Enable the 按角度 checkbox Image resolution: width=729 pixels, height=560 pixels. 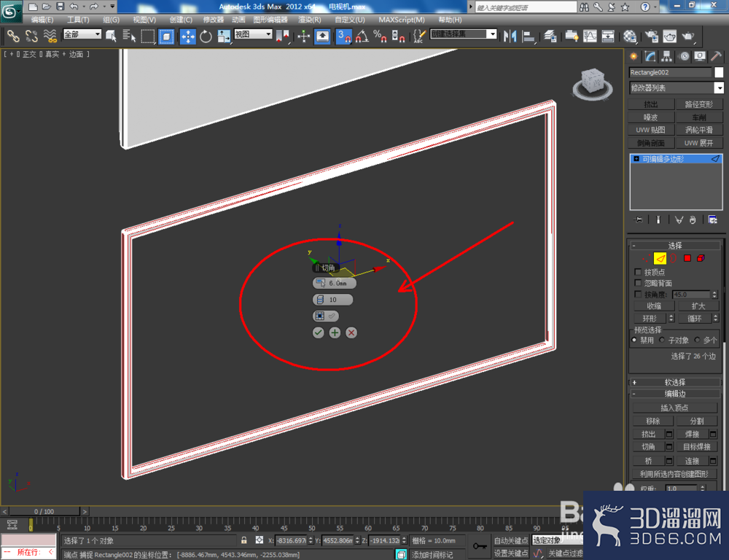[x=638, y=295]
